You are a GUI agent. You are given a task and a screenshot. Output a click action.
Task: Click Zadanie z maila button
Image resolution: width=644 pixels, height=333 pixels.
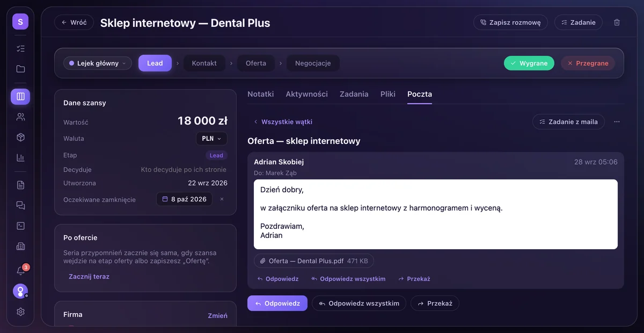coord(568,122)
